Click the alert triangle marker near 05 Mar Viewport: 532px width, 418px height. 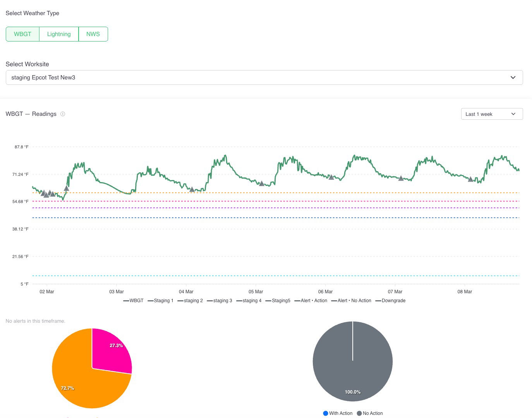pos(261,184)
